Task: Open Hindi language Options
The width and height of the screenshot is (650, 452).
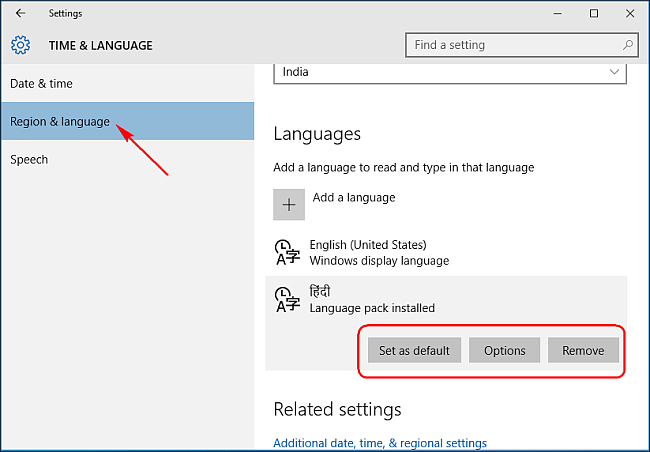Action: coord(505,351)
